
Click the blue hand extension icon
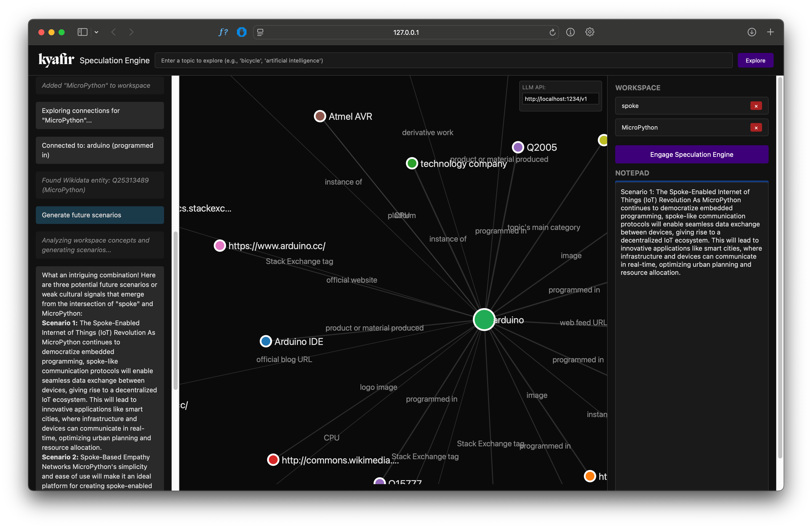click(241, 32)
